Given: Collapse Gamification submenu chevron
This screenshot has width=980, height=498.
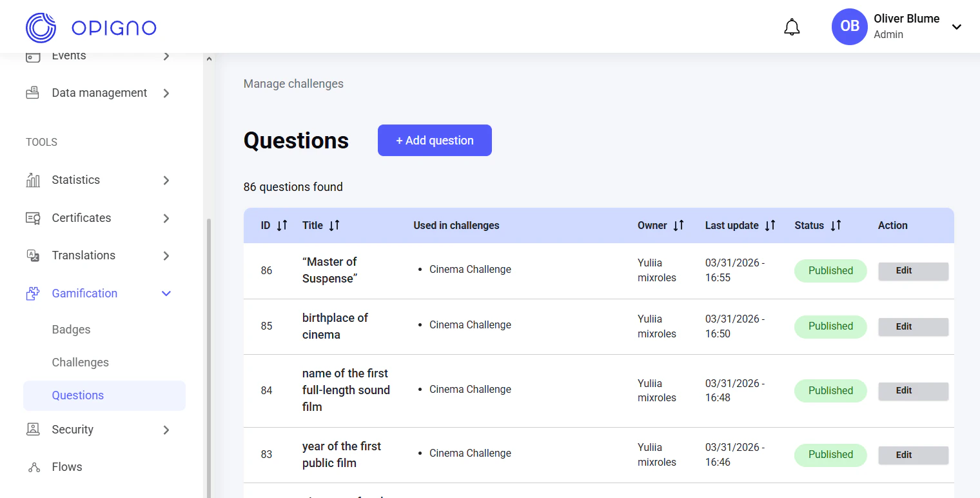Looking at the screenshot, I should tap(166, 294).
